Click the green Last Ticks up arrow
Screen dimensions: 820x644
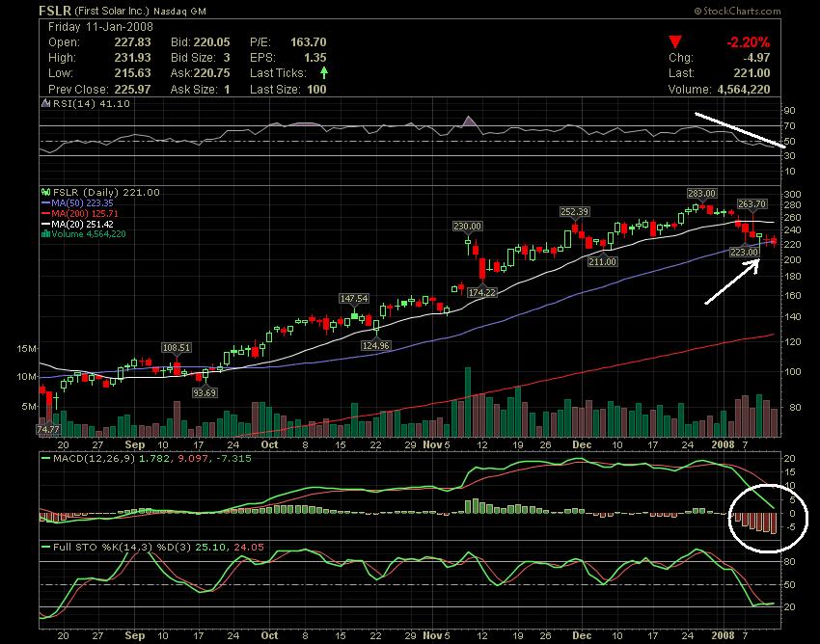(324, 72)
